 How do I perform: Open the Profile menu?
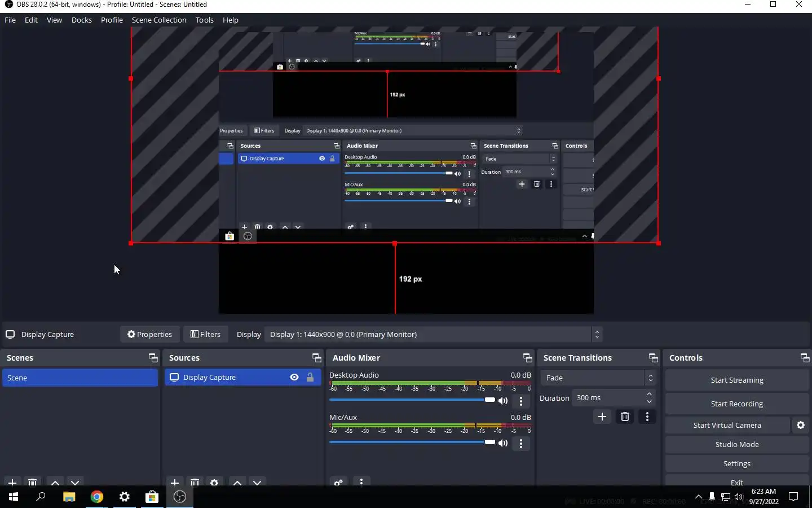pos(112,20)
